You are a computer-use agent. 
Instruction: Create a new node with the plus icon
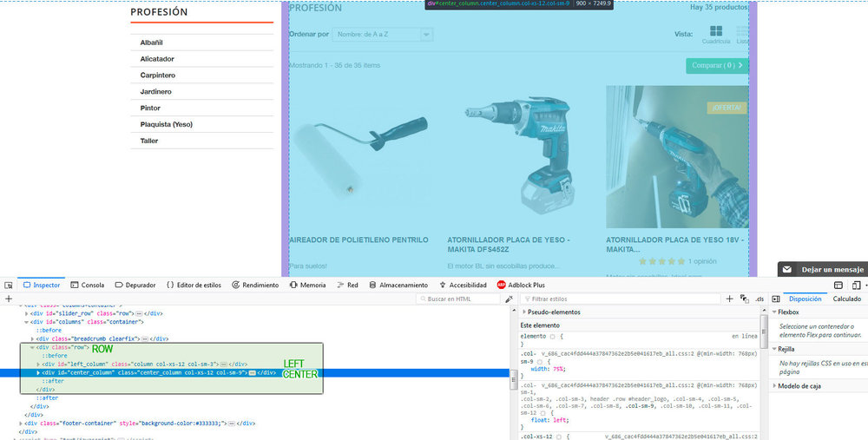click(9, 299)
